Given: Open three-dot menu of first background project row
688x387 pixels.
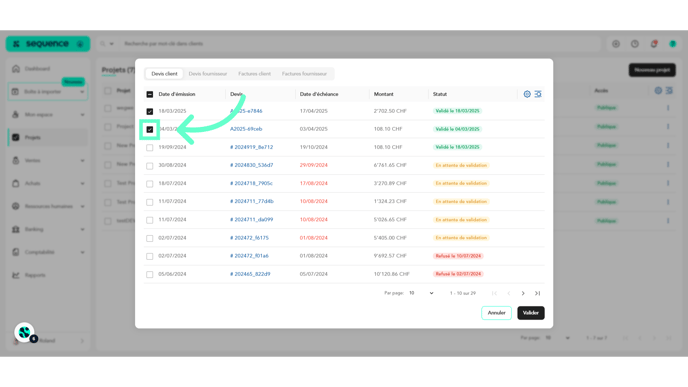Looking at the screenshot, I should [668, 108].
